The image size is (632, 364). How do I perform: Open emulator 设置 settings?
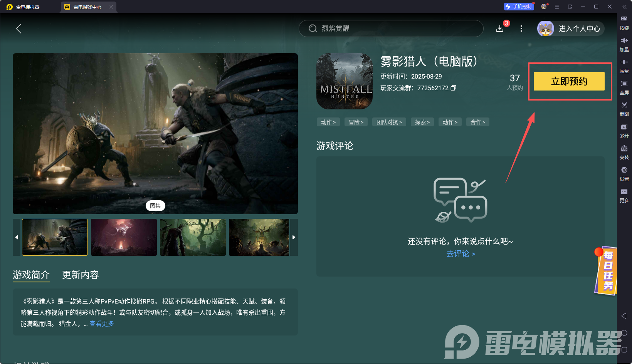coord(624,174)
